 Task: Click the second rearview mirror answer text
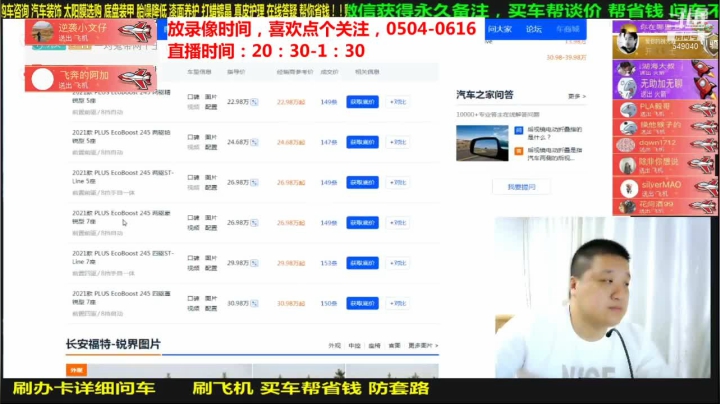point(554,154)
